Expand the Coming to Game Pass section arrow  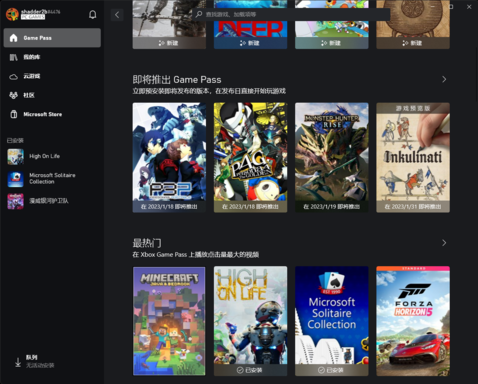[x=444, y=79]
